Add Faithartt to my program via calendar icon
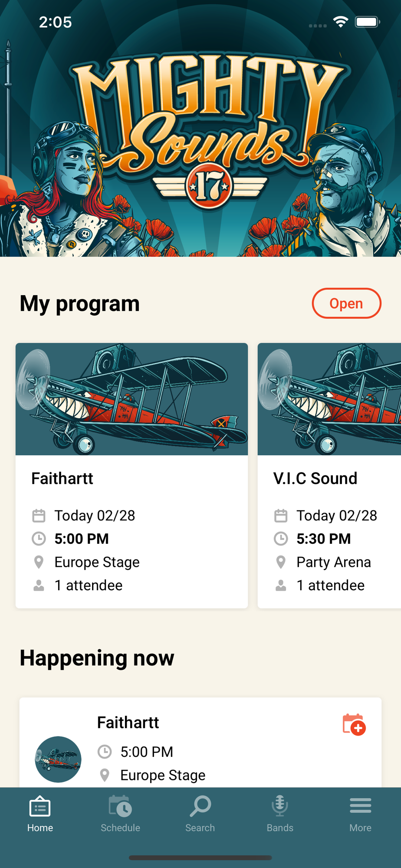This screenshot has width=401, height=868. pos(354,724)
